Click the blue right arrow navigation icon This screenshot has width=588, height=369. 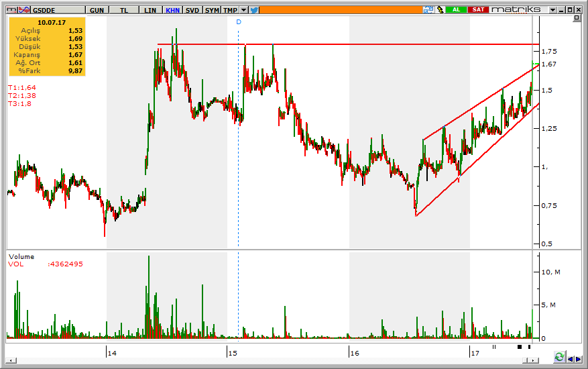click(x=578, y=359)
